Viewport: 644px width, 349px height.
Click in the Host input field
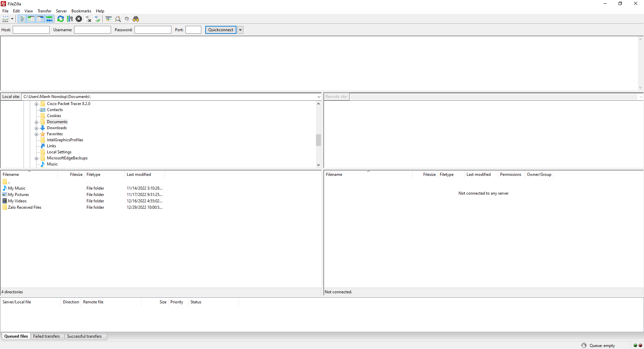[31, 30]
